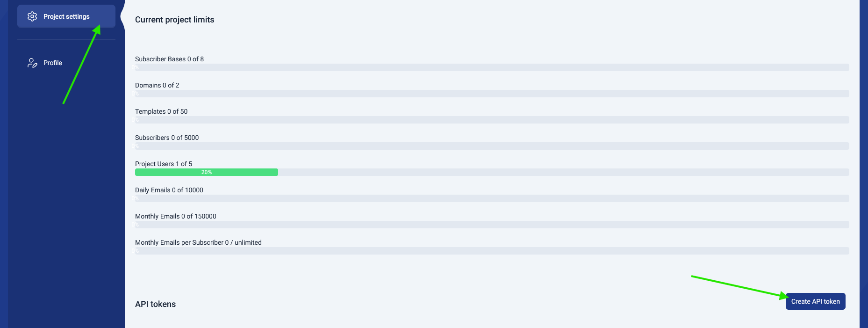This screenshot has width=868, height=328.
Task: Click the Profile user icon
Action: coord(32,63)
